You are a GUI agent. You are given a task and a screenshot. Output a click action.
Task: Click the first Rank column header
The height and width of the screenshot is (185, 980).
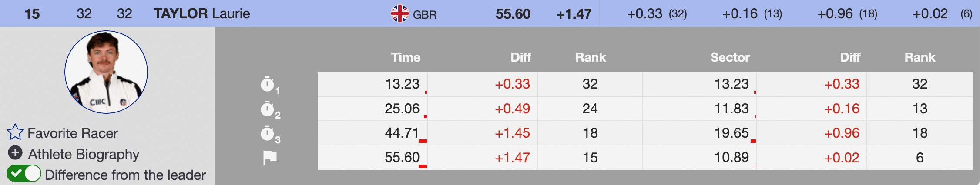tap(591, 57)
